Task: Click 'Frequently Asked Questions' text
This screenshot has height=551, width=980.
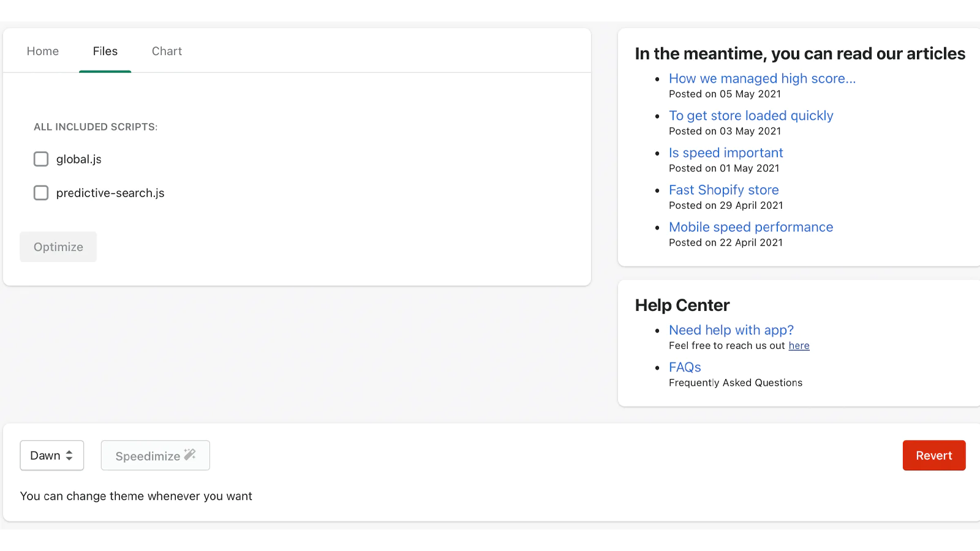Action: pos(736,383)
